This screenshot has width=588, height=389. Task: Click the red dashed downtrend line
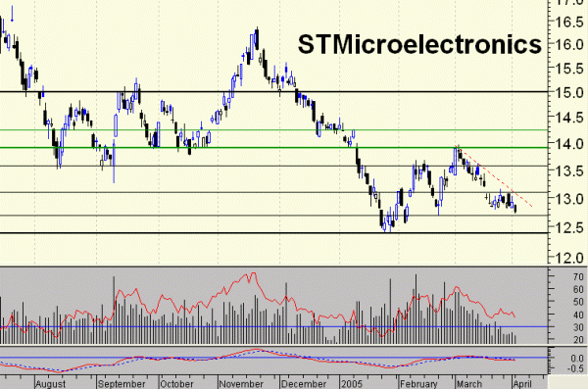494,176
